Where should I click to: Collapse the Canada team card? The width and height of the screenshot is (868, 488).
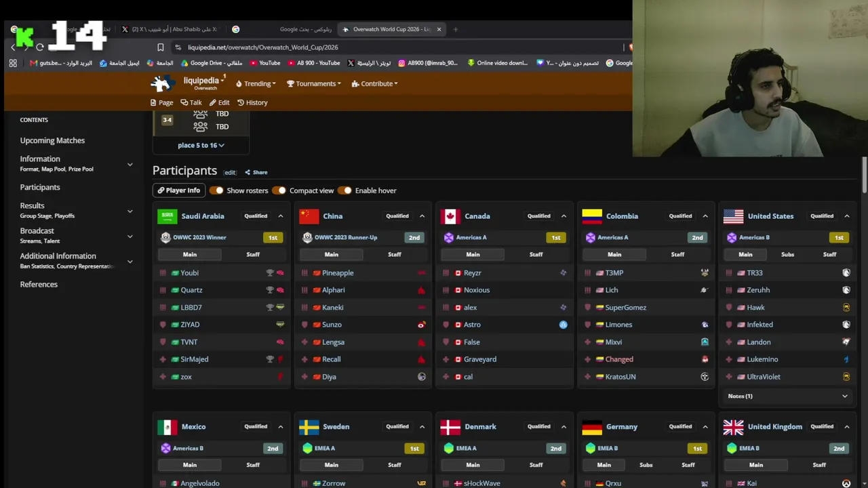564,216
